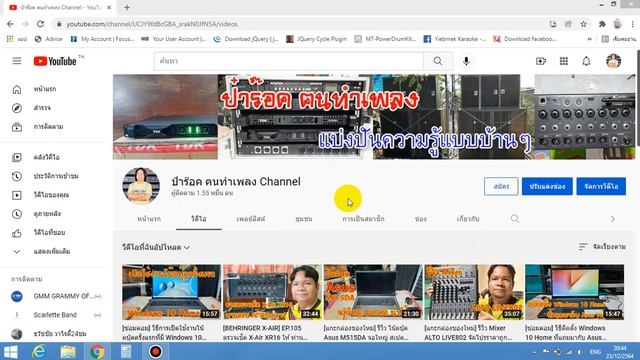Reload the page in Chrome
The image size is (640, 360).
click(x=40, y=24)
